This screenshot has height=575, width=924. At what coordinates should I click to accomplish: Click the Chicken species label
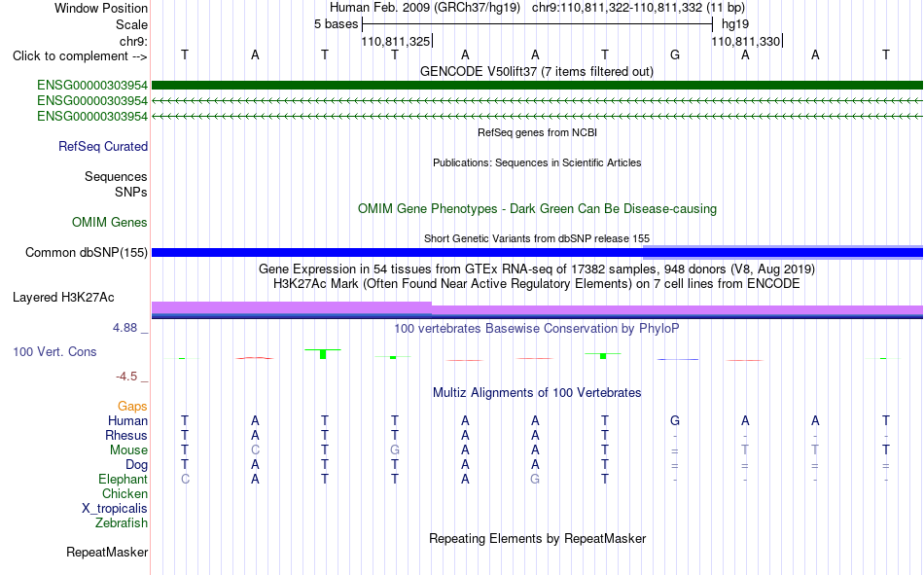pos(124,493)
